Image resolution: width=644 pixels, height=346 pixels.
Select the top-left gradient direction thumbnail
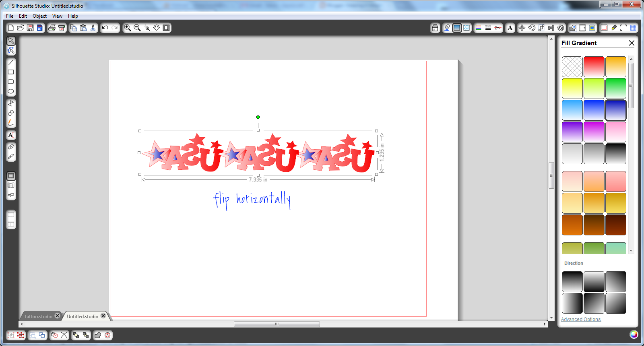572,282
